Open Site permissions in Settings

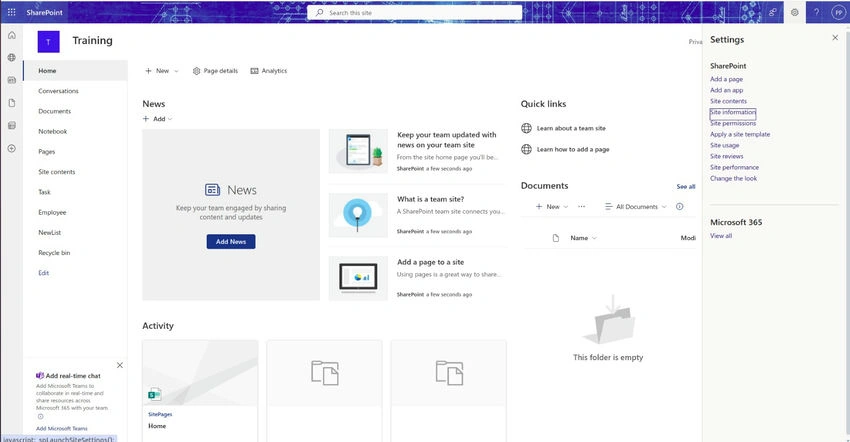[733, 123]
